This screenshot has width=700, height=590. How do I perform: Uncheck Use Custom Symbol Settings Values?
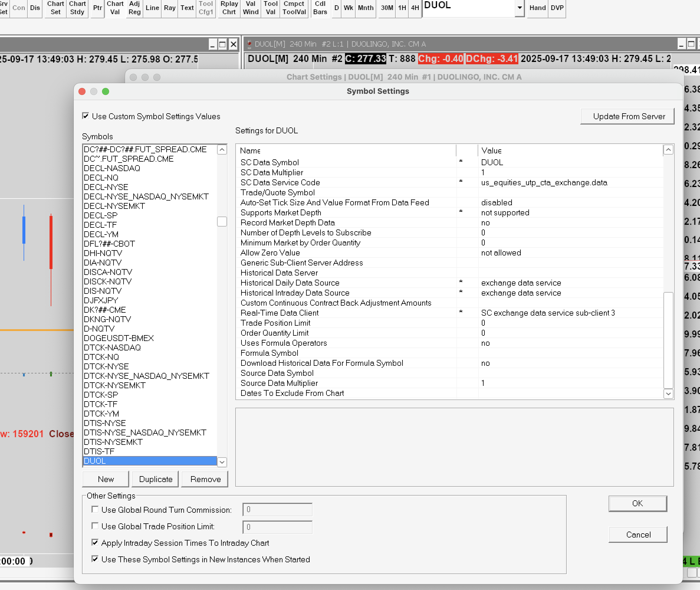pos(86,116)
